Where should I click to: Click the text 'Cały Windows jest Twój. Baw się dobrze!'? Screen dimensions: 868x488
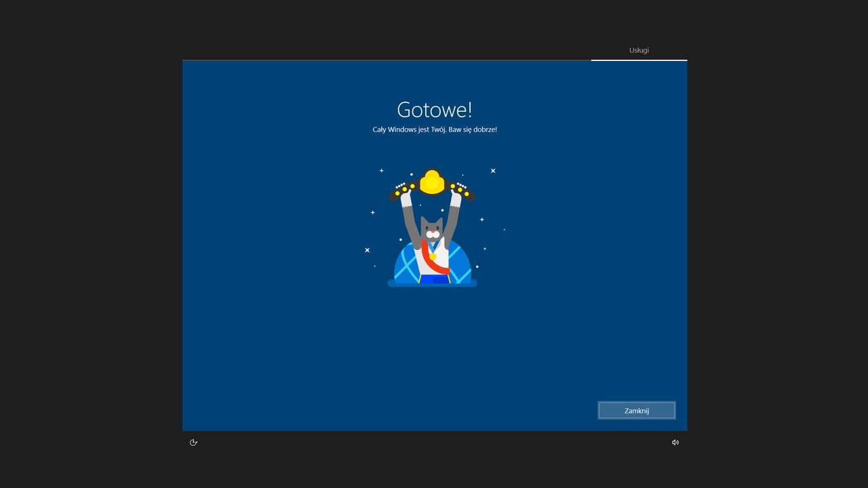435,129
